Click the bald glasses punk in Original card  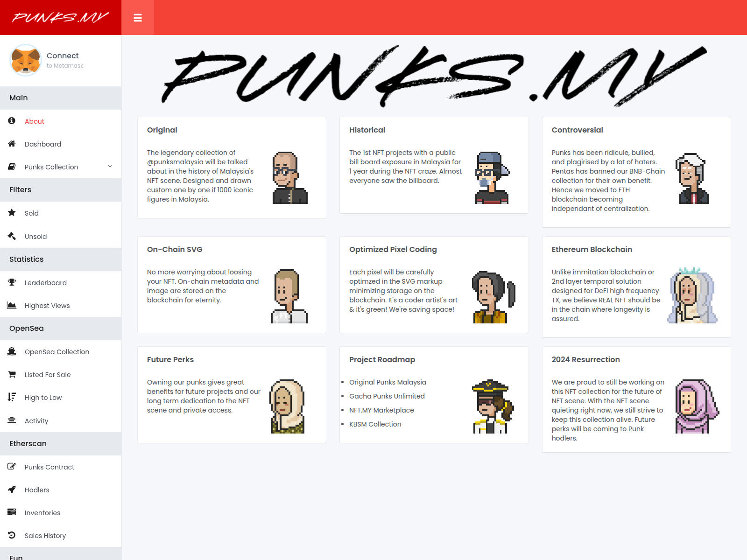(x=290, y=178)
